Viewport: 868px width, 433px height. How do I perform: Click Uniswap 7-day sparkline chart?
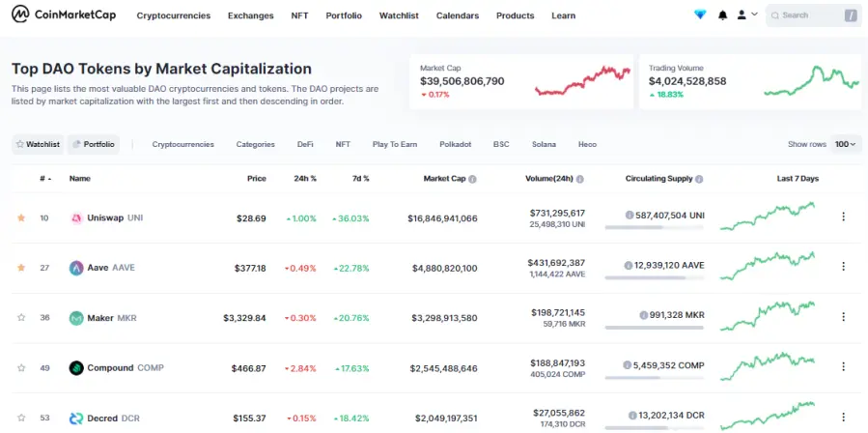coord(768,216)
